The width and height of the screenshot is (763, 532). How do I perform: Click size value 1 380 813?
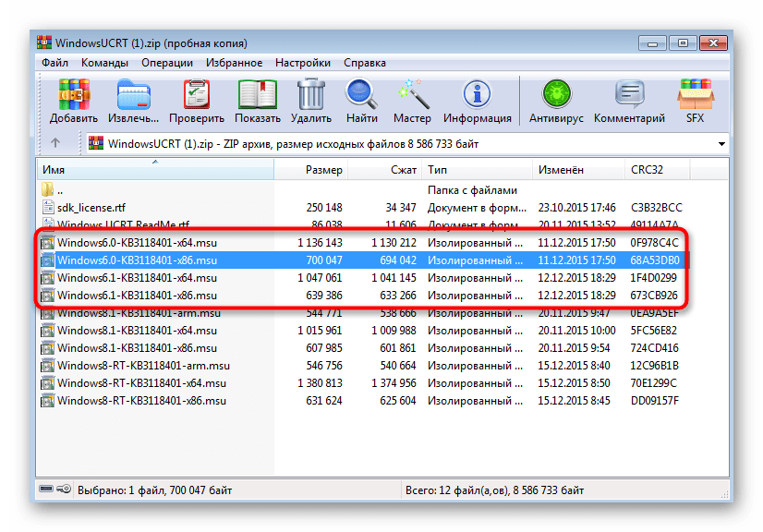point(320,382)
